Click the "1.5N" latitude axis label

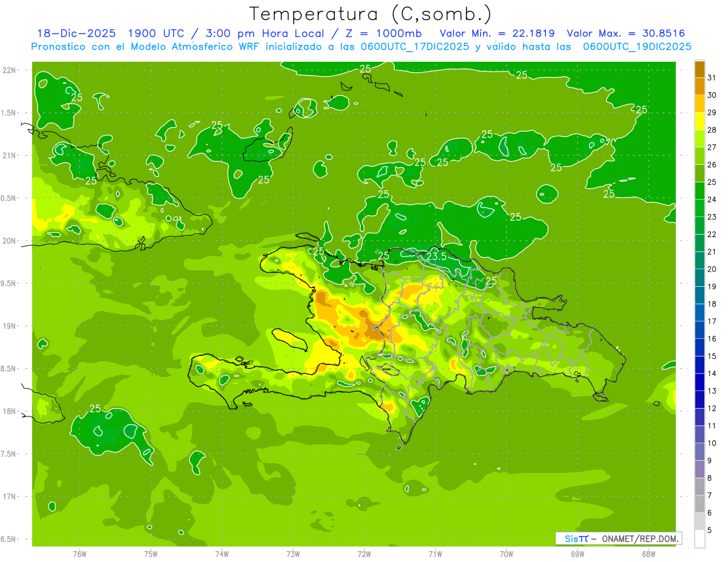(9, 113)
